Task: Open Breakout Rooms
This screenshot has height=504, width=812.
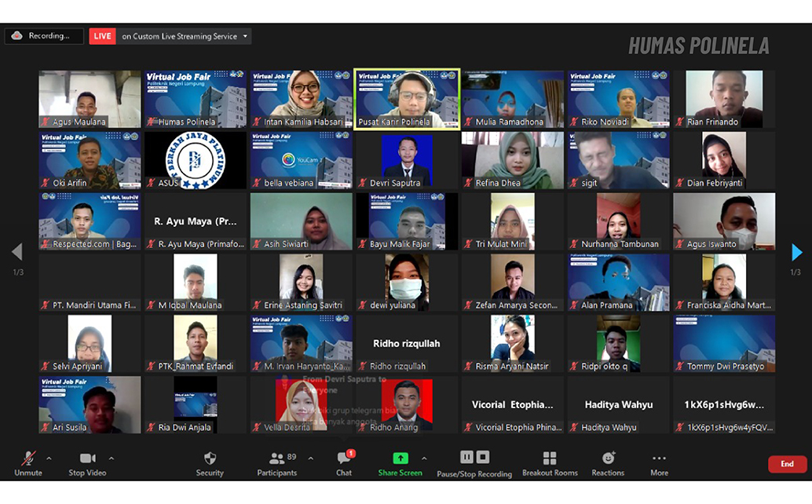Action: tap(549, 458)
